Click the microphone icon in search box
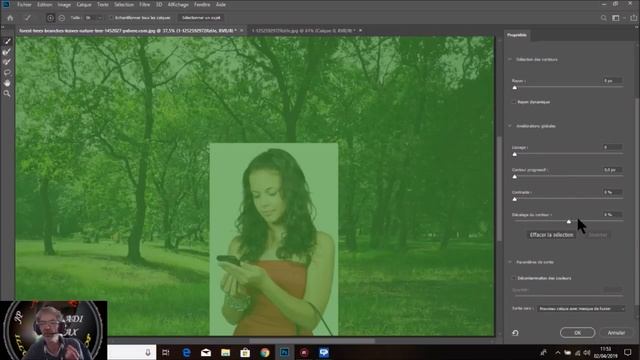The width and height of the screenshot is (640, 360). pos(148,353)
